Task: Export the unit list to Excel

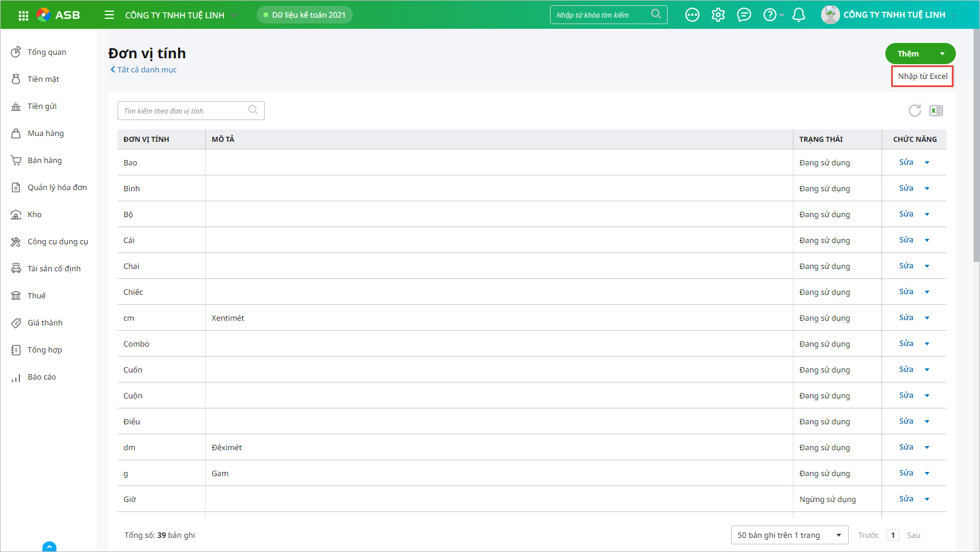Action: point(936,111)
